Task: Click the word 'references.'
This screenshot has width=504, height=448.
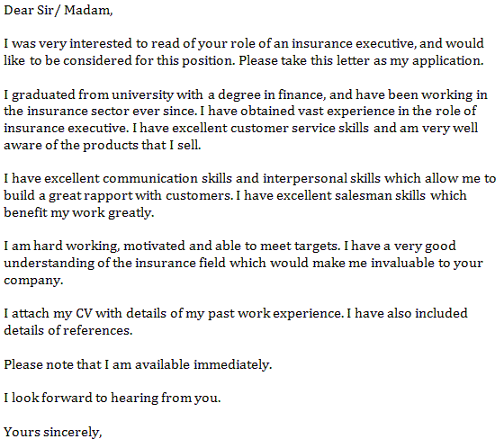Action: [x=98, y=330]
